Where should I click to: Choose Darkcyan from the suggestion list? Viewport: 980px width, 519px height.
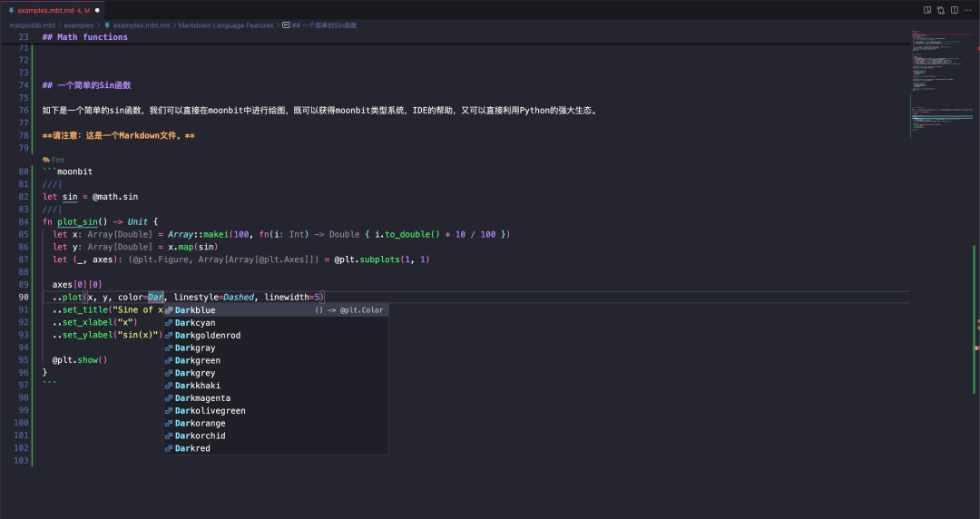[276, 323]
